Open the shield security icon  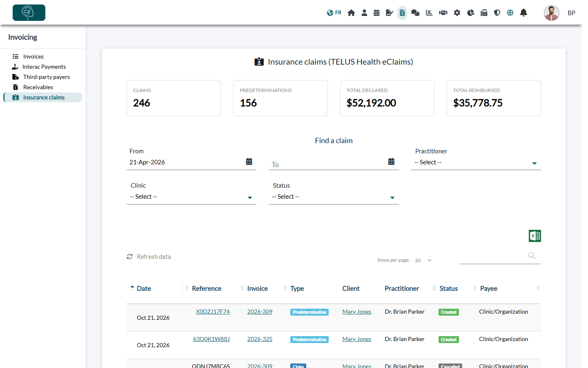[497, 13]
